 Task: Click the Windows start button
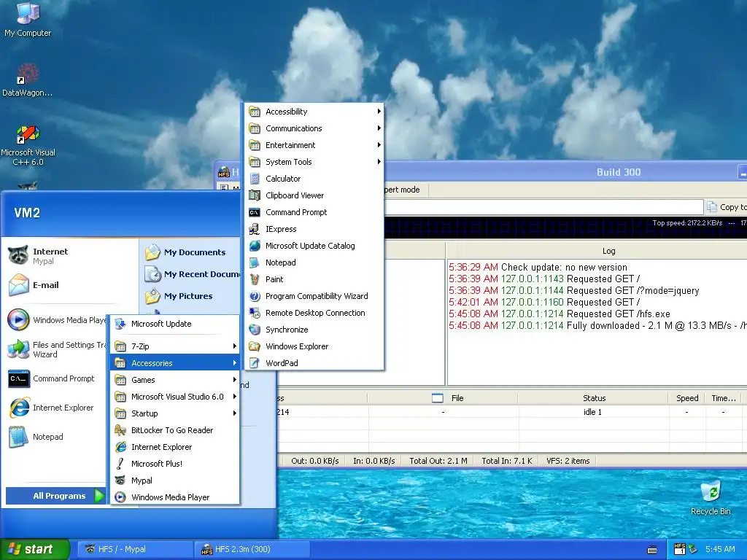pyautogui.click(x=34, y=549)
